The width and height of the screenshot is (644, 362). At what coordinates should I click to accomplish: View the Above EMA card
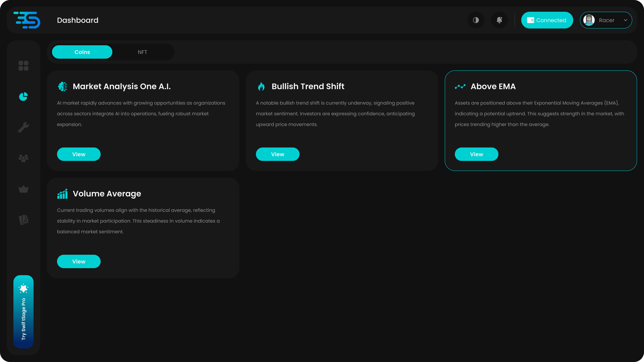click(476, 154)
